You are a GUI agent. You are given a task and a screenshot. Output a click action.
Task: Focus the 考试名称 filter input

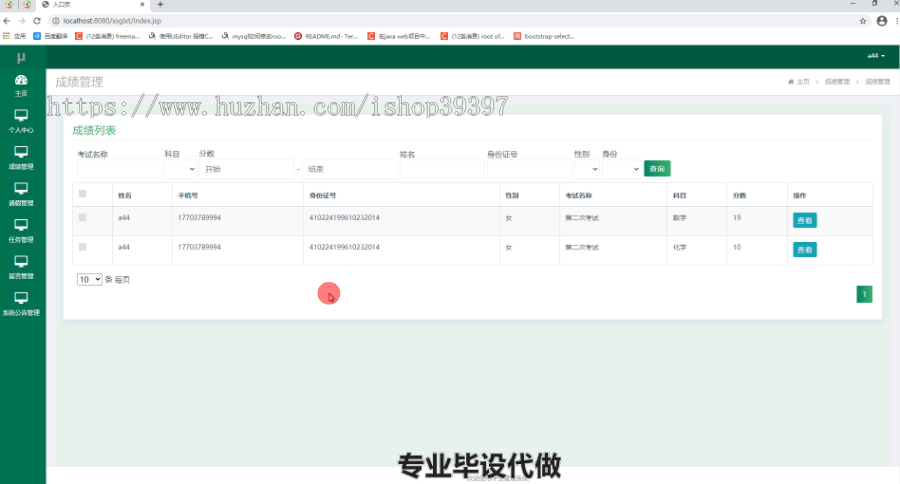coord(119,169)
